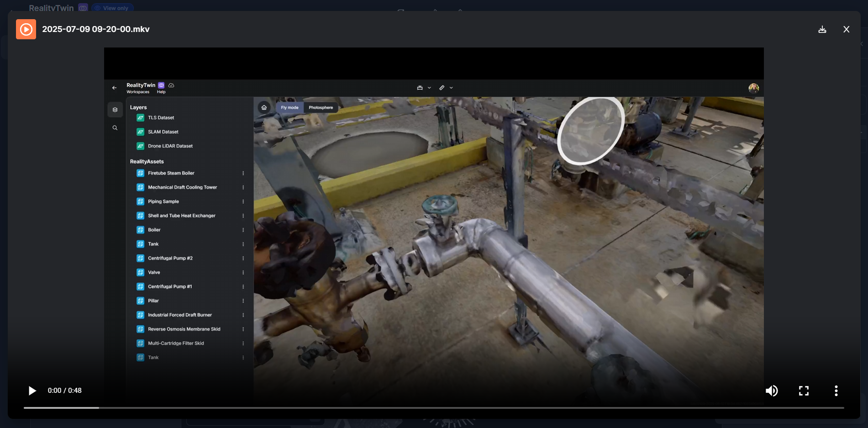Close the video preview dialog

click(x=846, y=29)
